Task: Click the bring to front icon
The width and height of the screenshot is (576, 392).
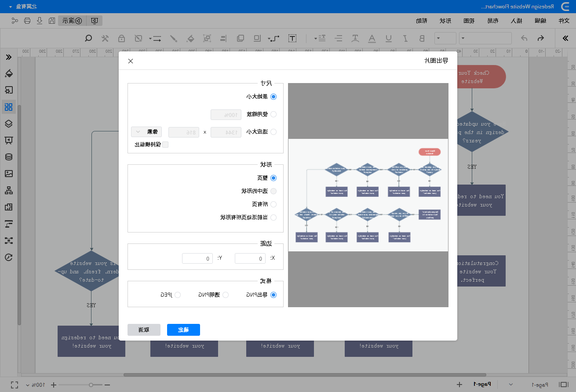Action: [x=241, y=38]
